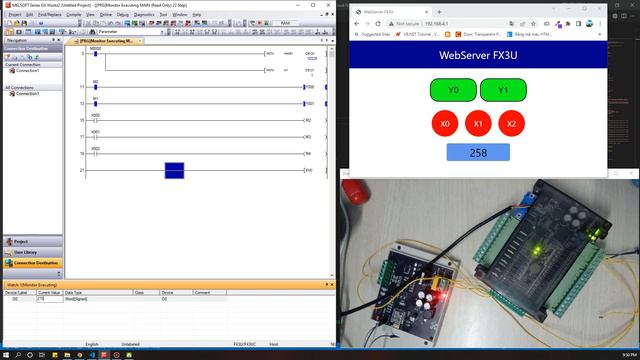Click the Y000 output coil

click(309, 87)
